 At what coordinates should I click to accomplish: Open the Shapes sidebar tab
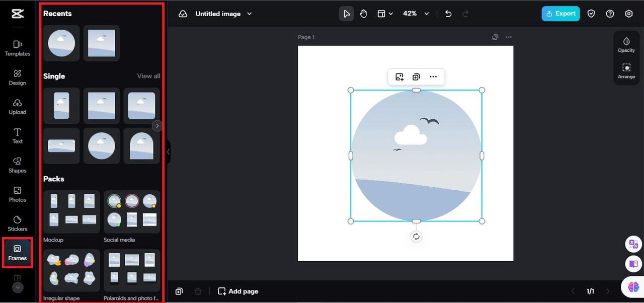pos(18,165)
